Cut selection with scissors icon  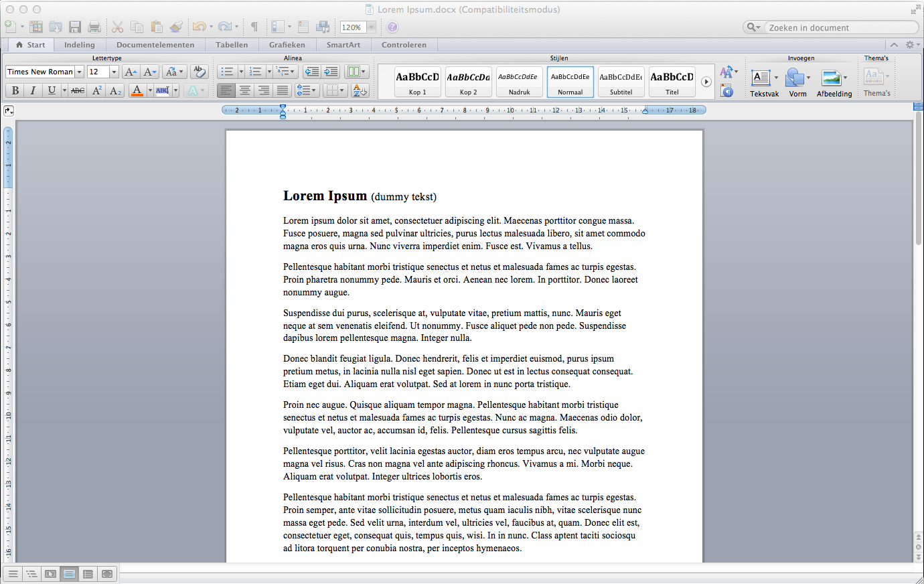pyautogui.click(x=118, y=27)
